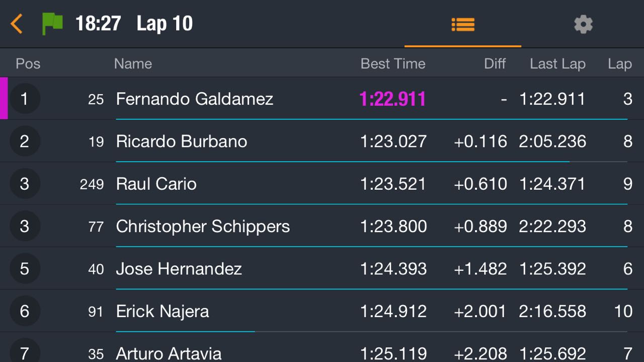Sort by Last Lap column header
This screenshot has height=362, width=644.
[557, 64]
